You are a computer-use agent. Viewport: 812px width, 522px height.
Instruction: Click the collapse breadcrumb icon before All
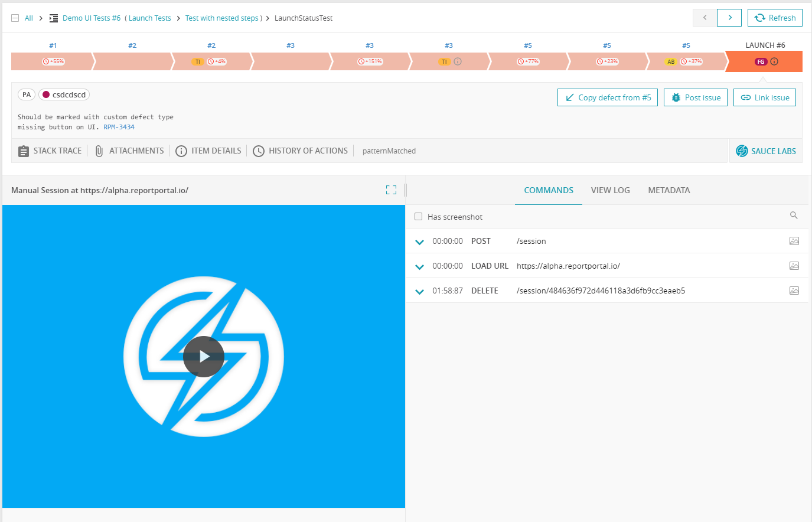(x=15, y=18)
